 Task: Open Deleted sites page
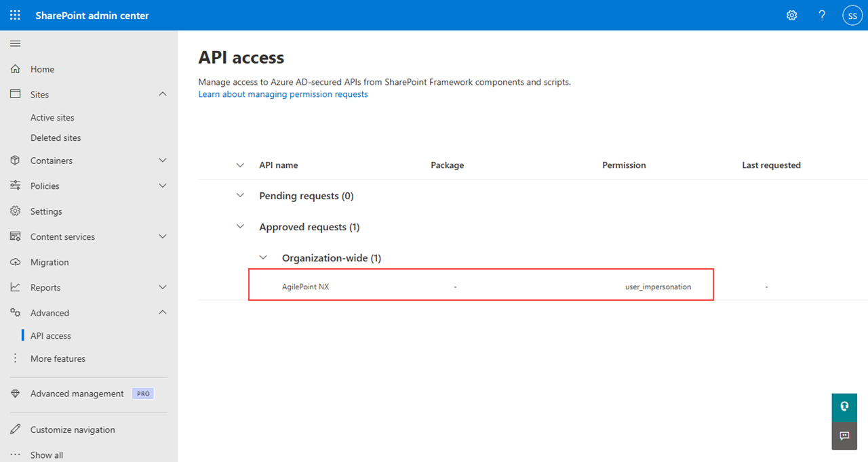pos(56,138)
